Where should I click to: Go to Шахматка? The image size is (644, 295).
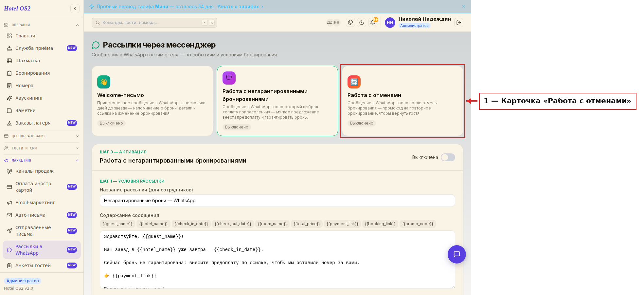click(42, 61)
